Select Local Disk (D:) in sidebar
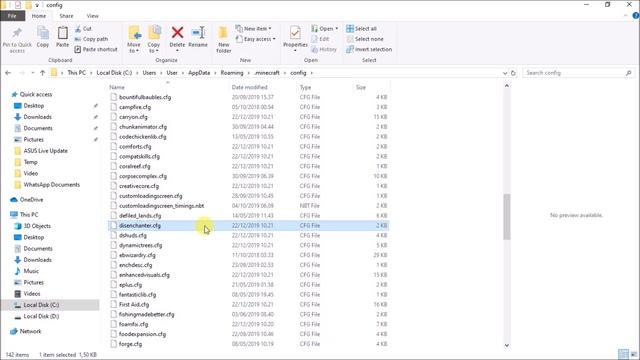This screenshot has width=640, height=360. [41, 316]
